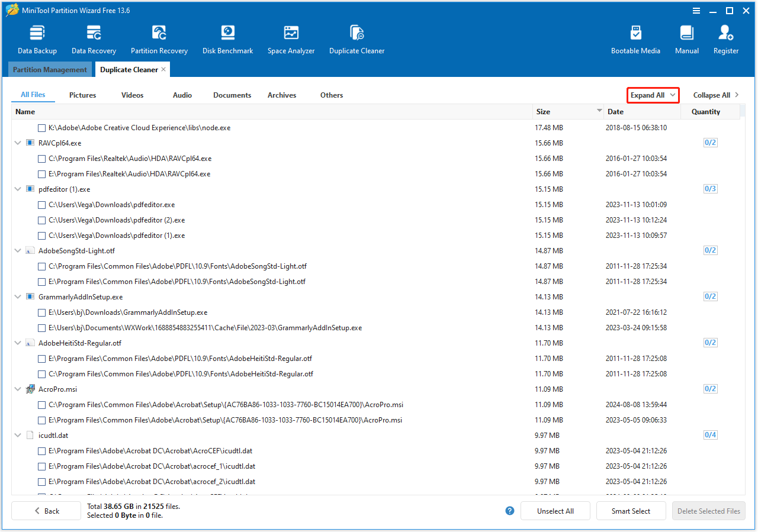
Task: Open the Size column filter dropdown
Action: coord(598,111)
